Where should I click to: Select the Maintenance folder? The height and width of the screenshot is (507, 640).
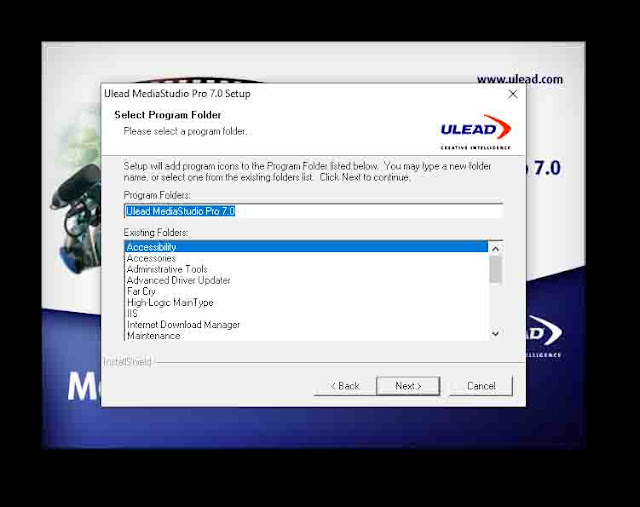pos(306,336)
